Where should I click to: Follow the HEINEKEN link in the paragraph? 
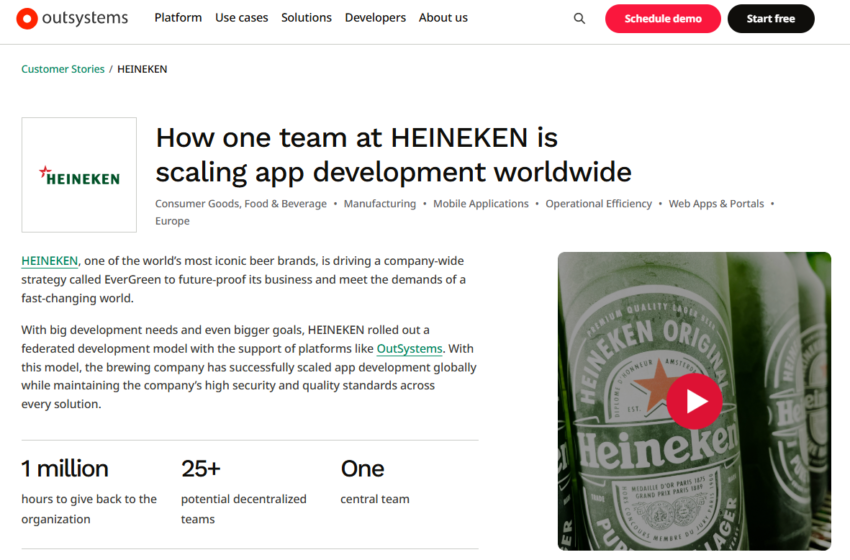click(49, 261)
